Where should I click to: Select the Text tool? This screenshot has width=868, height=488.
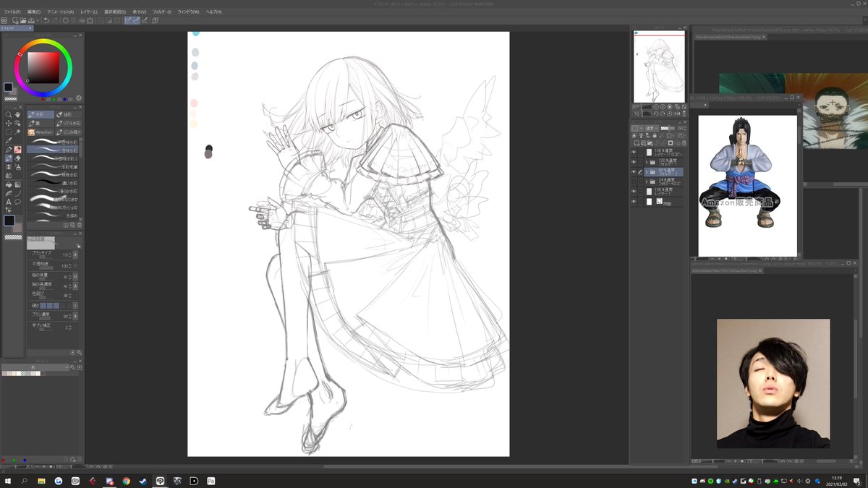coord(9,202)
